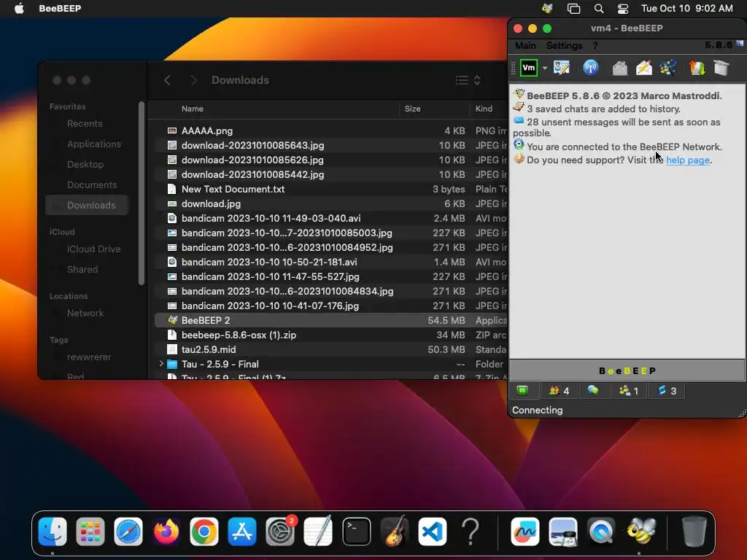Select Desktop in Finder sidebar
The width and height of the screenshot is (747, 560).
click(85, 164)
